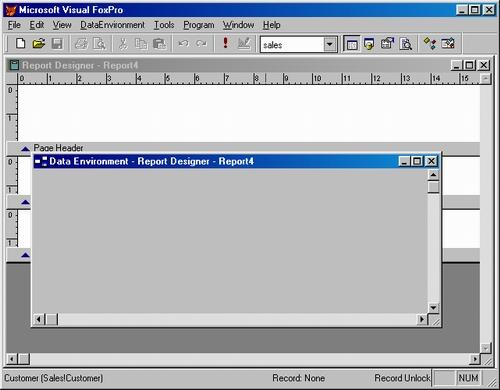Screen dimensions: 500x390
Task: Minimize the Data Environment window
Action: (x=404, y=161)
